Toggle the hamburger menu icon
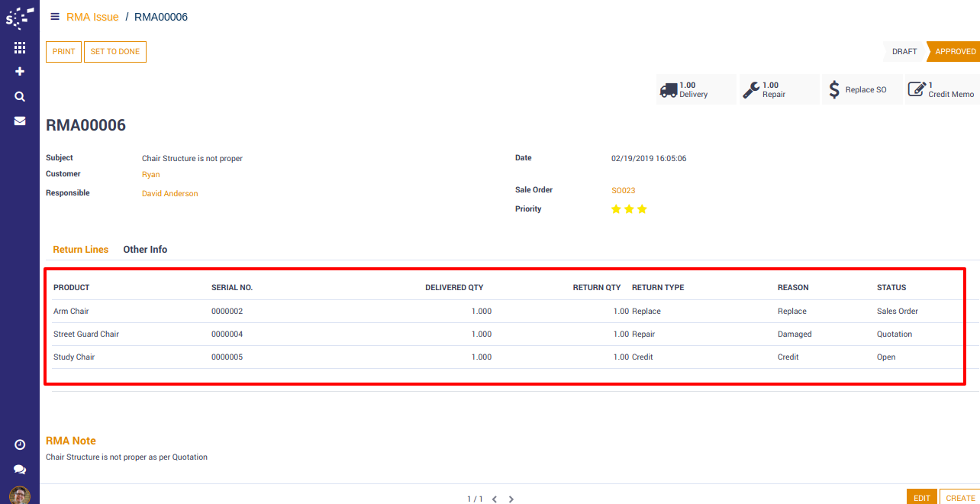 (x=55, y=17)
